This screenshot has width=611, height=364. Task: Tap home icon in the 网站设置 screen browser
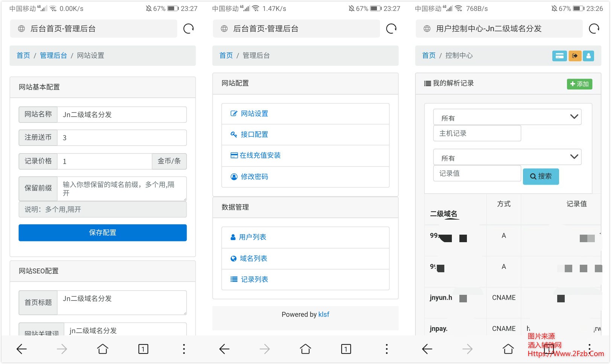[103, 349]
